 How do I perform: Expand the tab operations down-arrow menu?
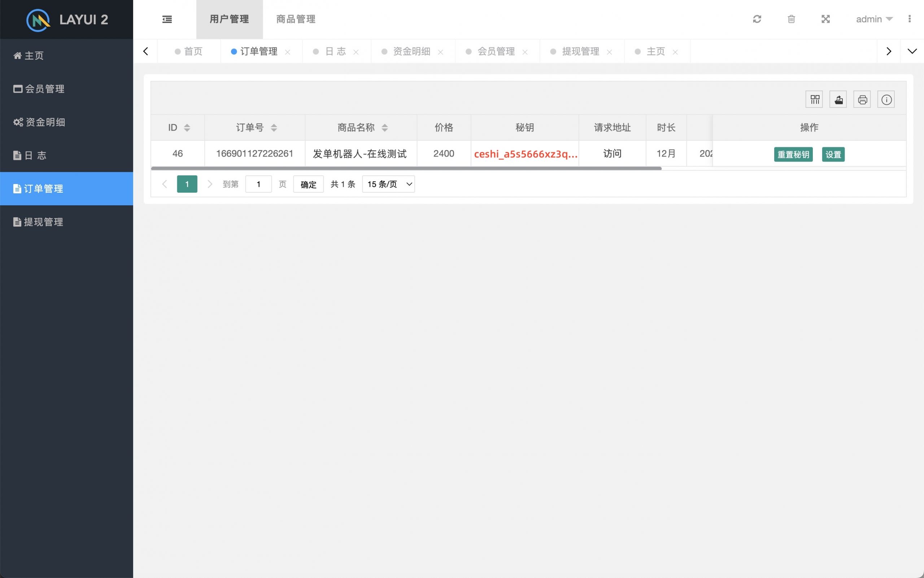tap(912, 51)
